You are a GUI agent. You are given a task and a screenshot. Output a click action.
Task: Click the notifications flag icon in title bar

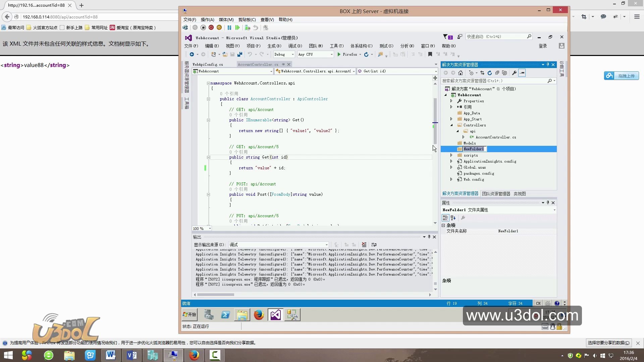pos(447,37)
